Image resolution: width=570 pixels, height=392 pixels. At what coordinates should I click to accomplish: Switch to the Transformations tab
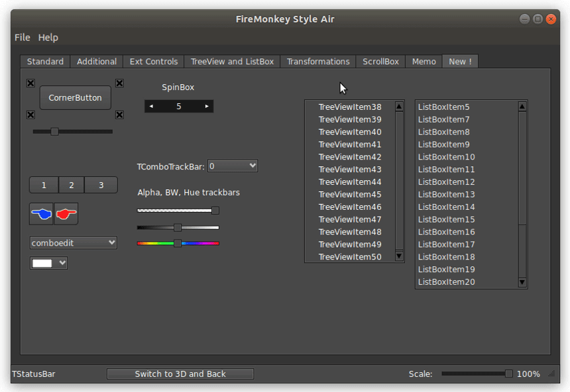317,62
